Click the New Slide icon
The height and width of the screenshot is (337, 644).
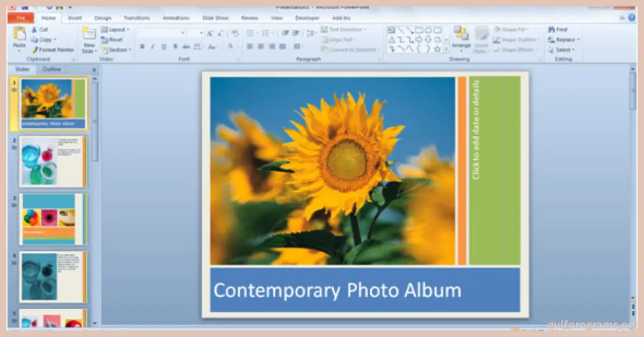(x=89, y=35)
